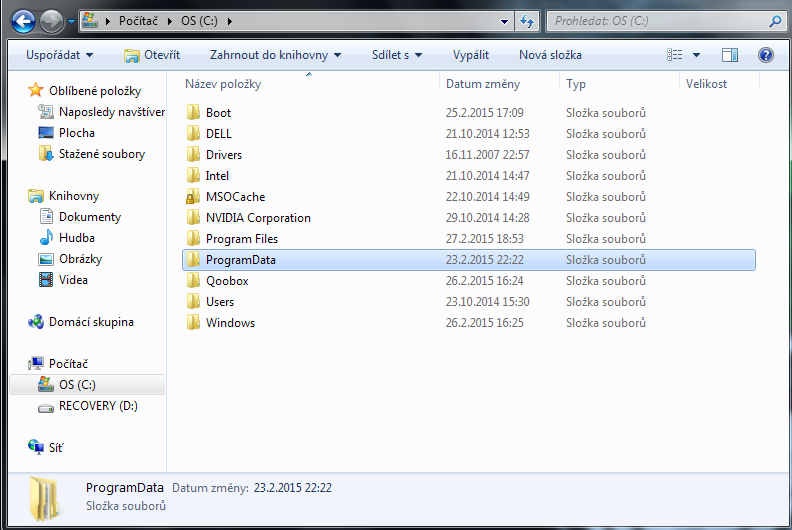This screenshot has height=530, width=792.
Task: Click the Forward navigation arrow
Action: click(x=51, y=22)
